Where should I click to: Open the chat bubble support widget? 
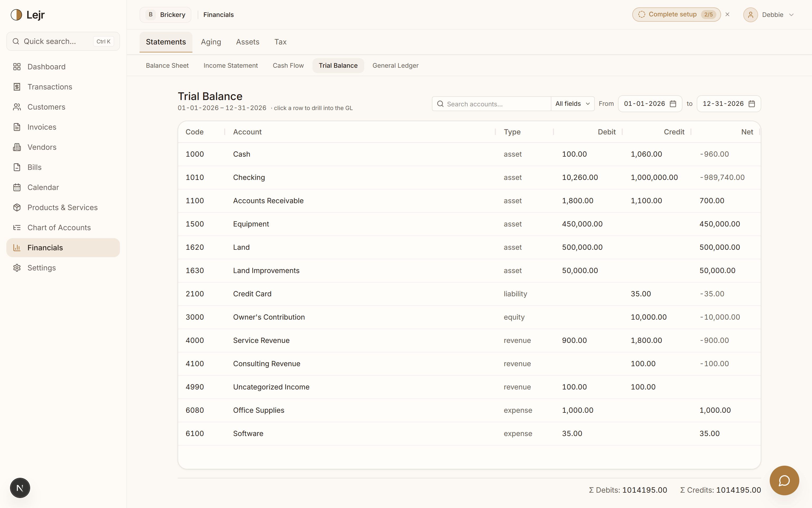[784, 480]
